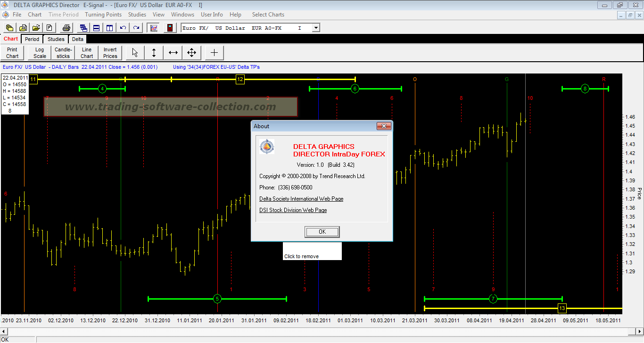
Task: Click the printer icon in the toolbar
Action: 66,28
